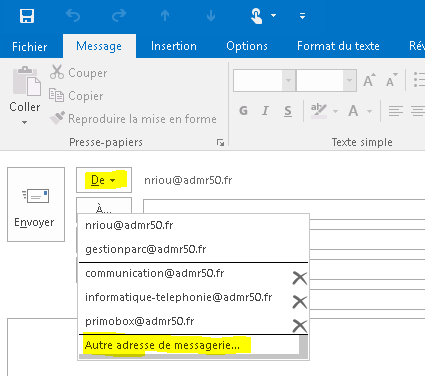
Task: Expand the Customize Quick Access Toolbar arrow
Action: point(302,16)
